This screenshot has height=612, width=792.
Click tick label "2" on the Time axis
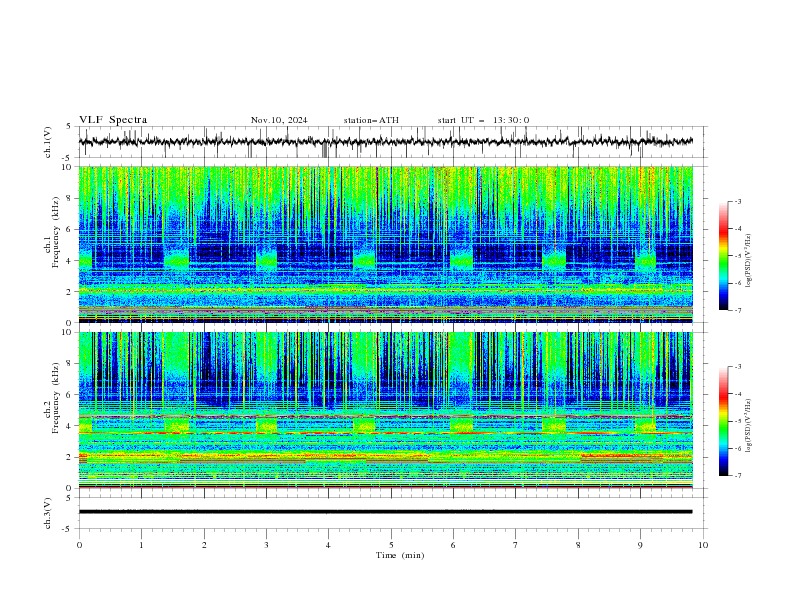204,545
